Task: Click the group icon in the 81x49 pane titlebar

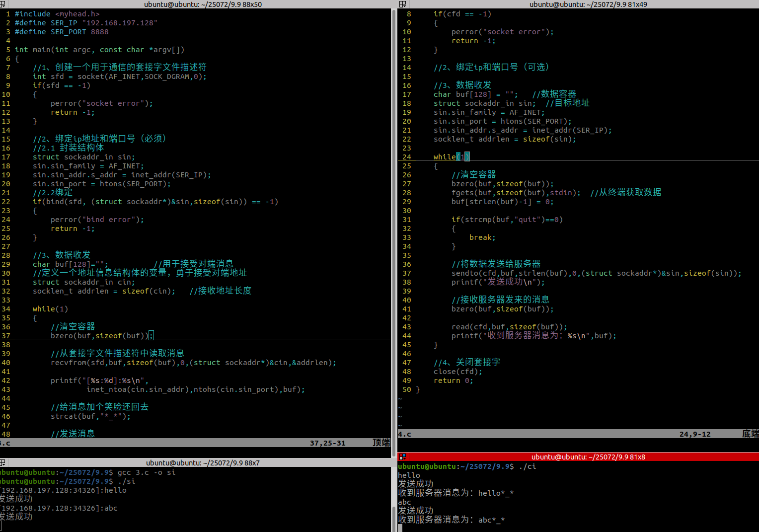Action: click(x=402, y=4)
